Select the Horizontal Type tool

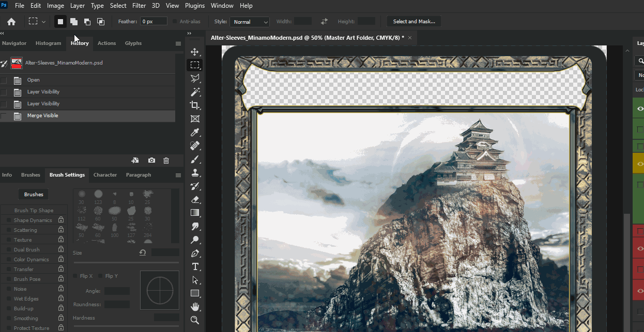[x=195, y=266]
